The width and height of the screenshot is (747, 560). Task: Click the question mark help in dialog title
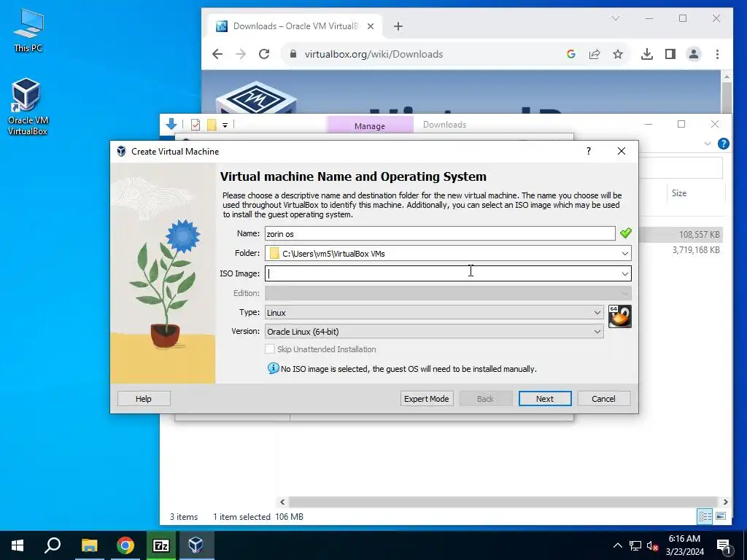[x=589, y=151]
